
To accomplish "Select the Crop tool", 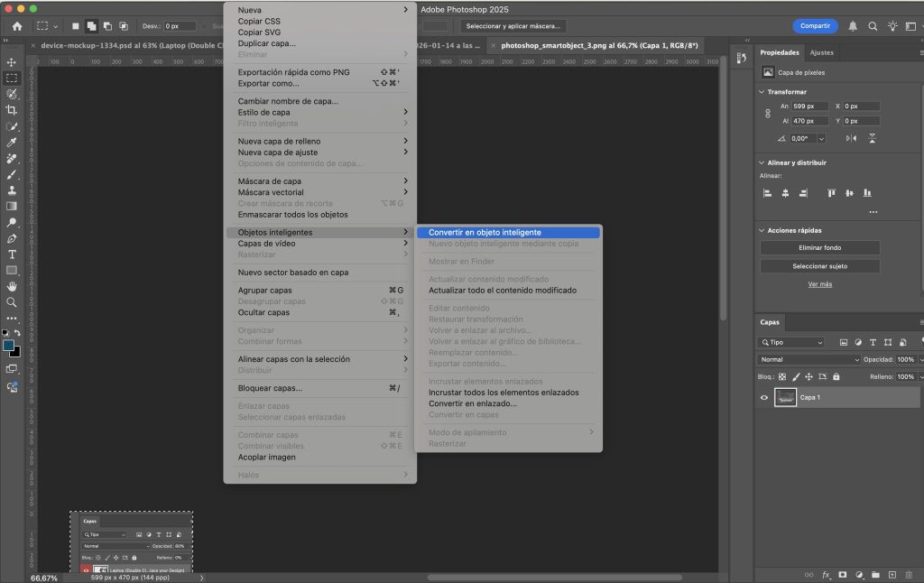I will [13, 110].
